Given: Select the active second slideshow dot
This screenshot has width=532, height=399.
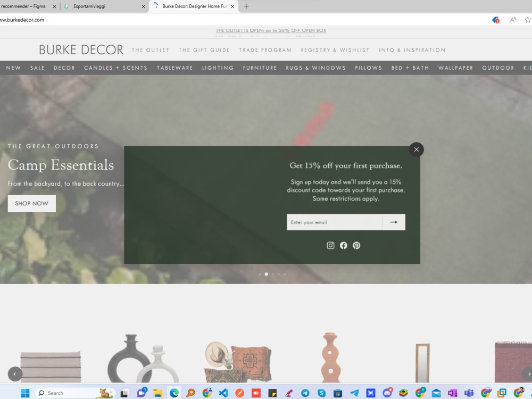Looking at the screenshot, I should tap(267, 274).
